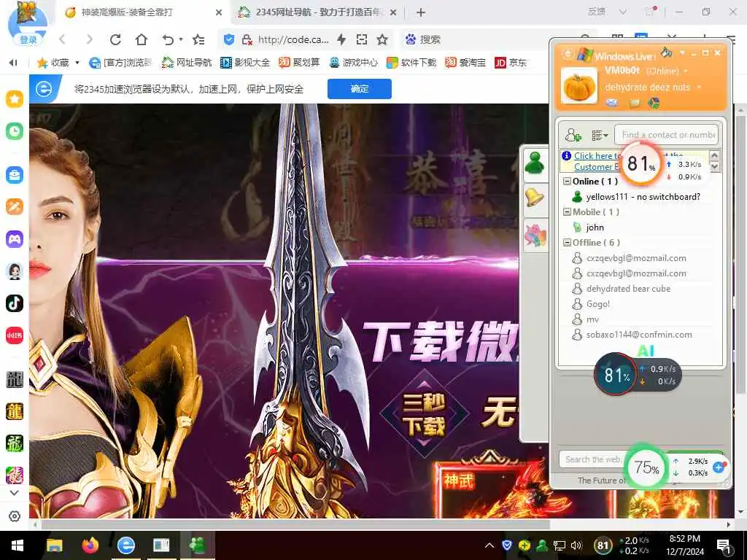Open File Explorer from the taskbar

[54, 545]
